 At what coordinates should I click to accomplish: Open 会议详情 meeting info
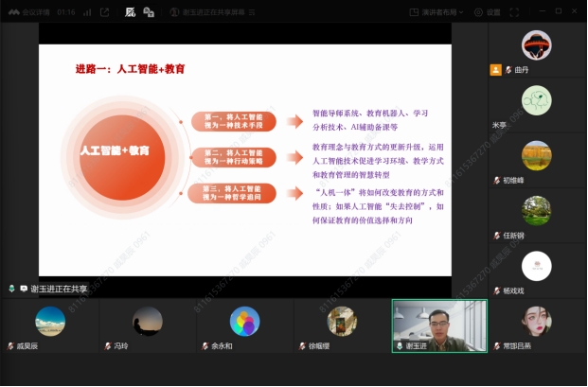tap(33, 12)
